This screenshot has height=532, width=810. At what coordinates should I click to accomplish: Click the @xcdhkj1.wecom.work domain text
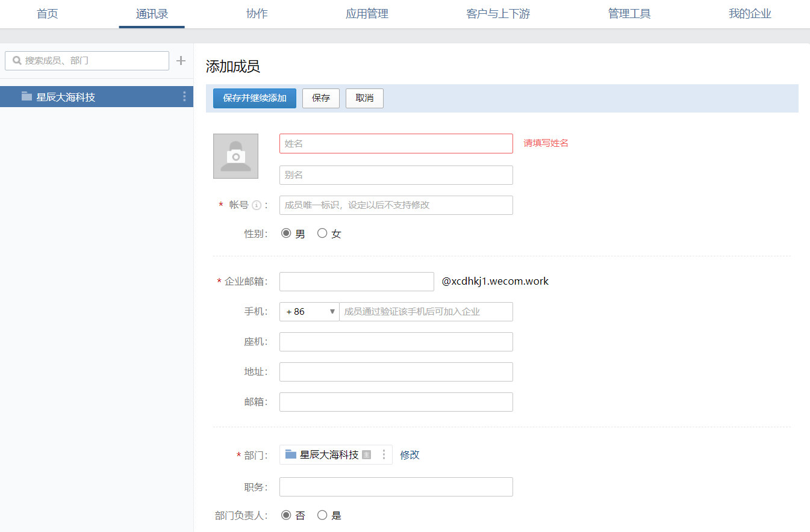(495, 281)
